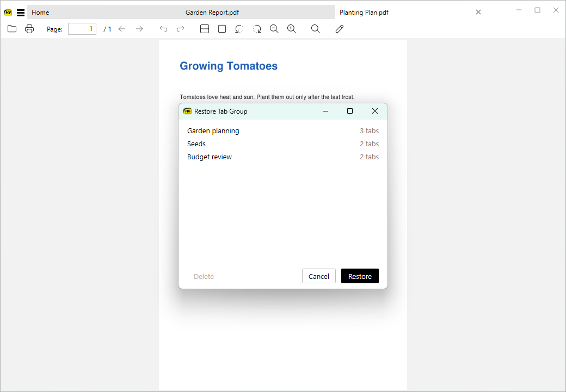
Task: Cancel the Restore Tab Group dialog
Action: click(x=319, y=276)
